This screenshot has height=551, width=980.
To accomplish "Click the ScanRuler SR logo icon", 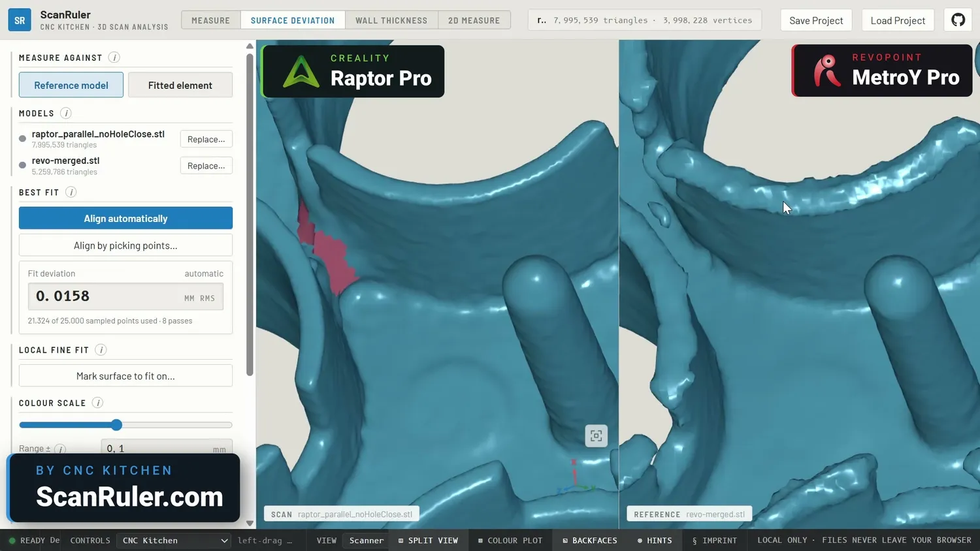I will pos(20,20).
